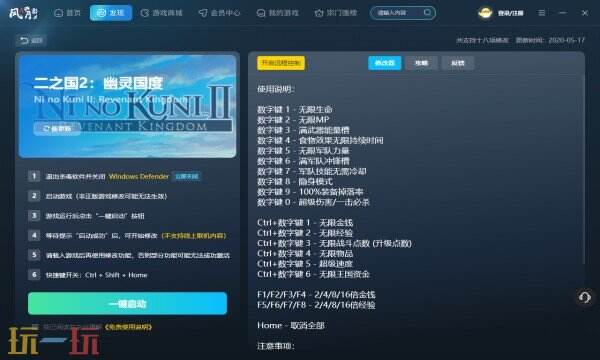Click the blue button beside Windows Defender

point(187,176)
